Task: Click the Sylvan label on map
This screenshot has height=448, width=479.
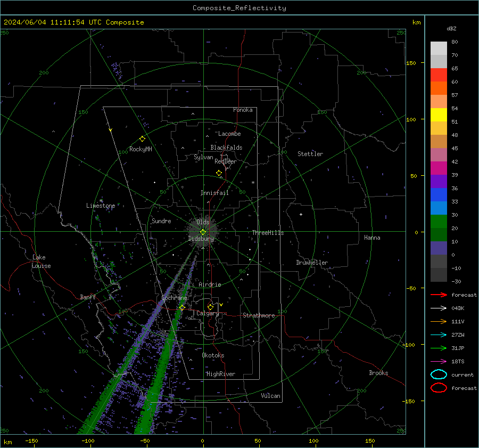Action: tap(203, 157)
